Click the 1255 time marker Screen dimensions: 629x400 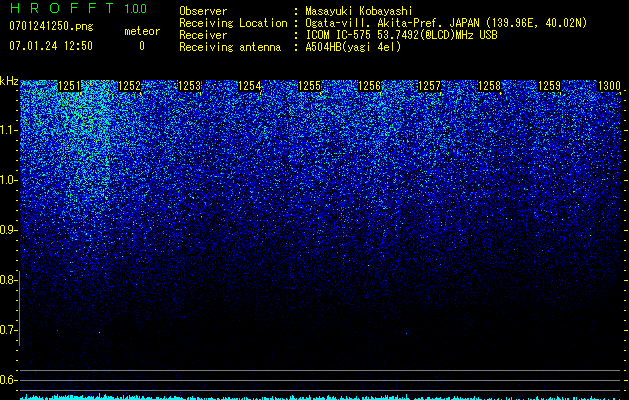309,86
